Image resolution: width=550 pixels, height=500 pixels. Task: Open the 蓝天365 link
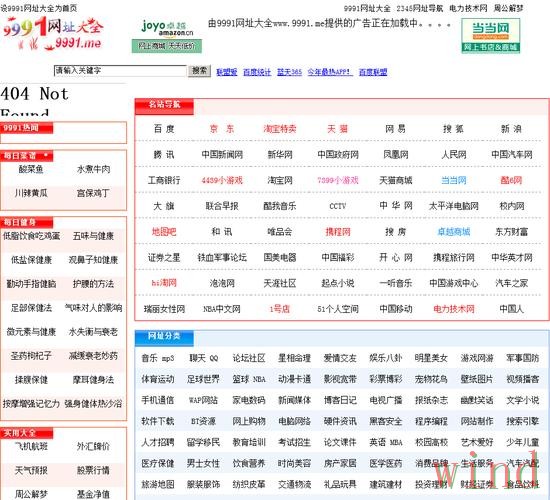pos(289,72)
